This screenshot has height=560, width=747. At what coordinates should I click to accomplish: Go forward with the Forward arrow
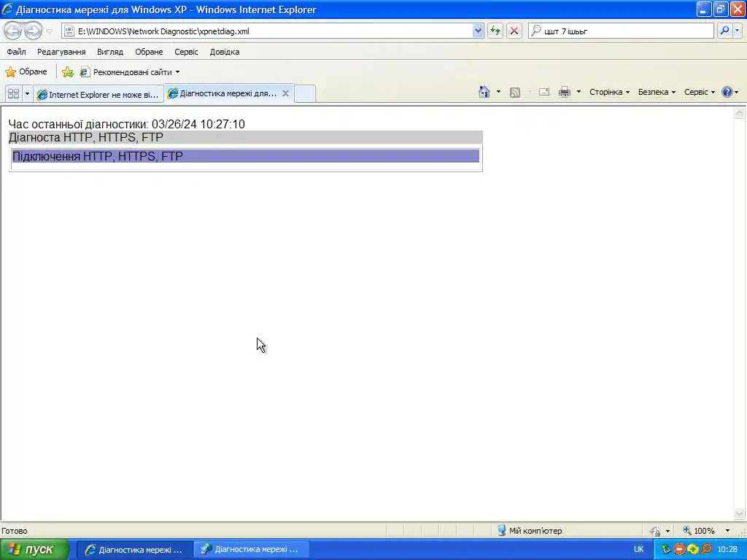(33, 31)
